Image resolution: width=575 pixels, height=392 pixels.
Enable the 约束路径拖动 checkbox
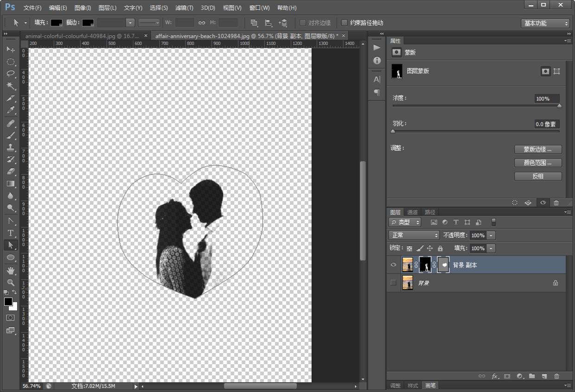[345, 23]
